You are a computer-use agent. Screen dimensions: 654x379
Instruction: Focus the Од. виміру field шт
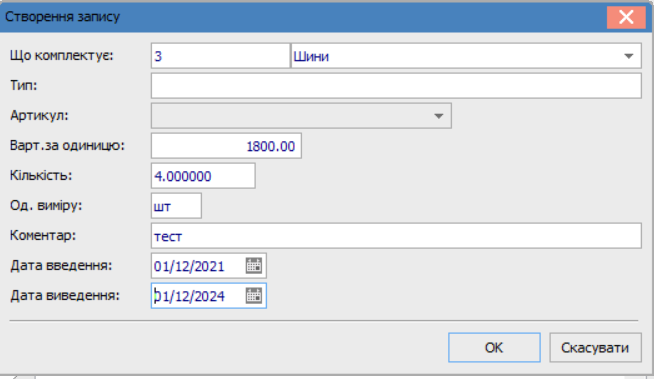tap(176, 206)
